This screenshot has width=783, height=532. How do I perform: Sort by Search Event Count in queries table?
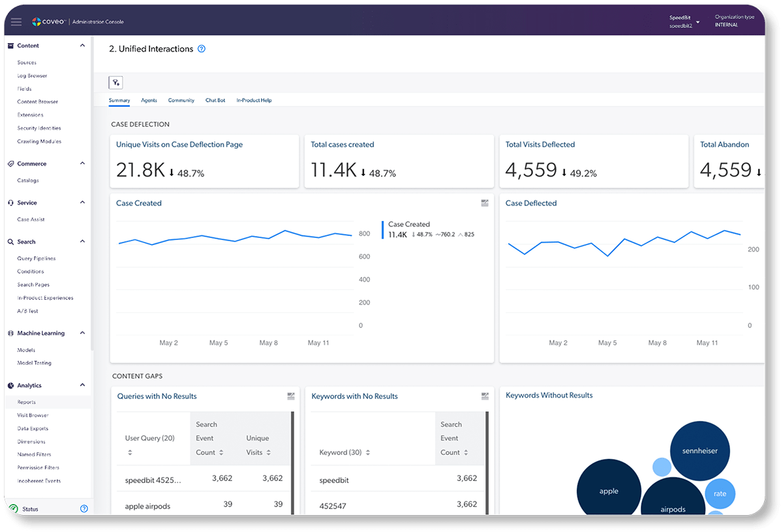221,452
